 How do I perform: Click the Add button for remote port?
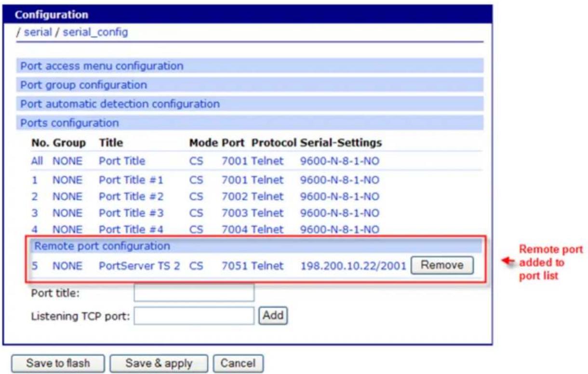coord(273,316)
